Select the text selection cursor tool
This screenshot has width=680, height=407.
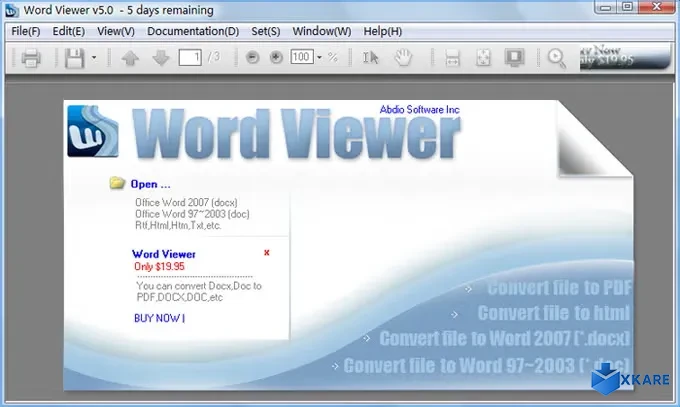(x=370, y=57)
